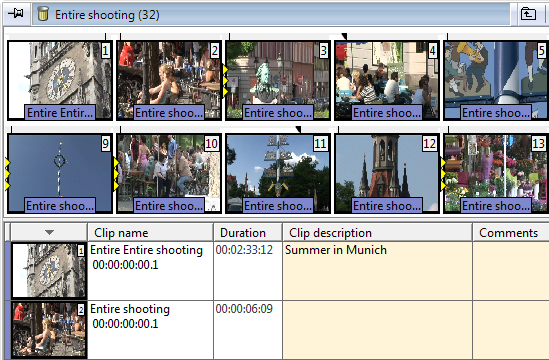The image size is (549, 360).
Task: Select the list thumbnail for clip 2
Action: [x=49, y=330]
